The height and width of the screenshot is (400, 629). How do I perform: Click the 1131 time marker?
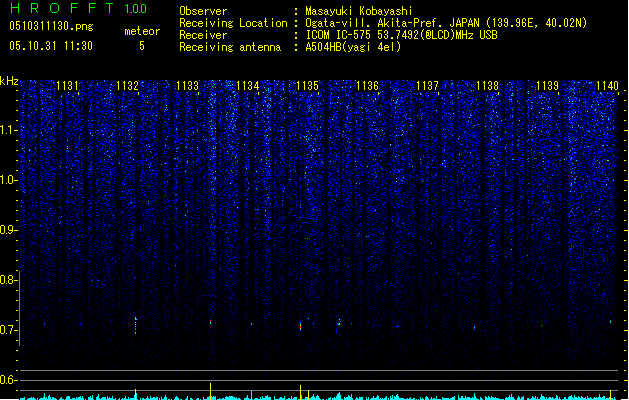(67, 86)
